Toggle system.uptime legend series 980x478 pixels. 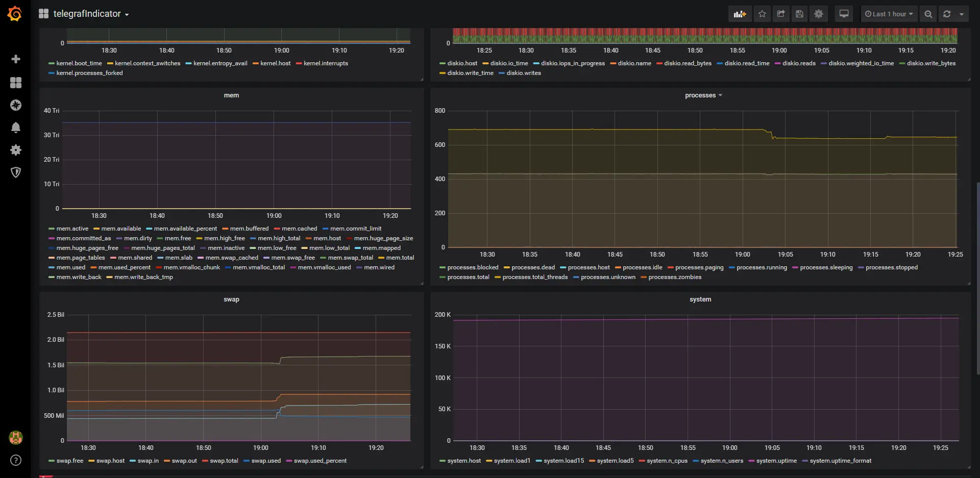pos(776,461)
